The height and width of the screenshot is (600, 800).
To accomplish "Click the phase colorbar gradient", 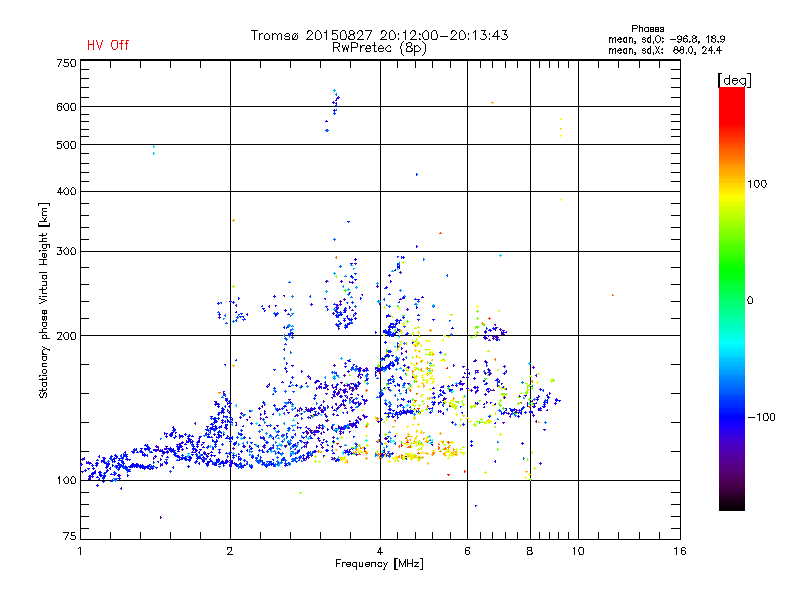I will click(732, 298).
